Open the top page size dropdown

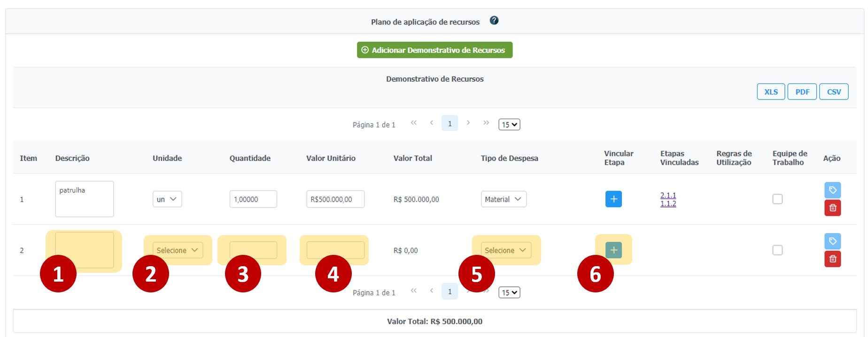coord(509,124)
